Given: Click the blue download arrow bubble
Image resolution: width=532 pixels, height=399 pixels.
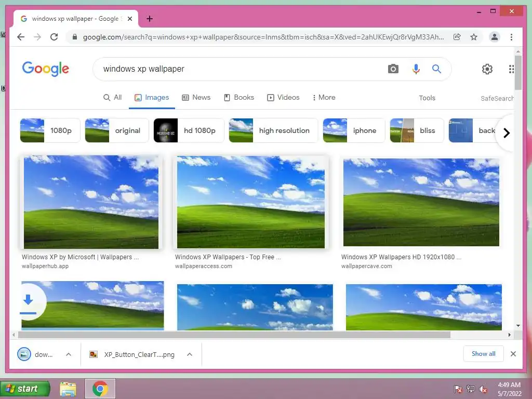Looking at the screenshot, I should tap(29, 302).
